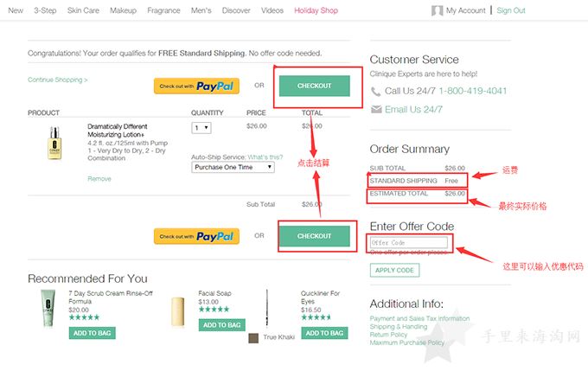Click the APPLY CODE button
588x371 pixels.
pyautogui.click(x=394, y=270)
